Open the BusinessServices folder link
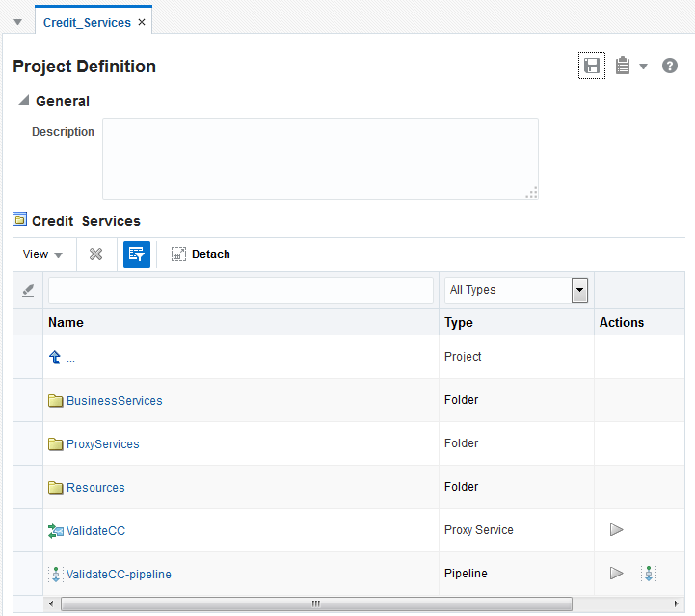This screenshot has height=616, width=695. point(115,401)
